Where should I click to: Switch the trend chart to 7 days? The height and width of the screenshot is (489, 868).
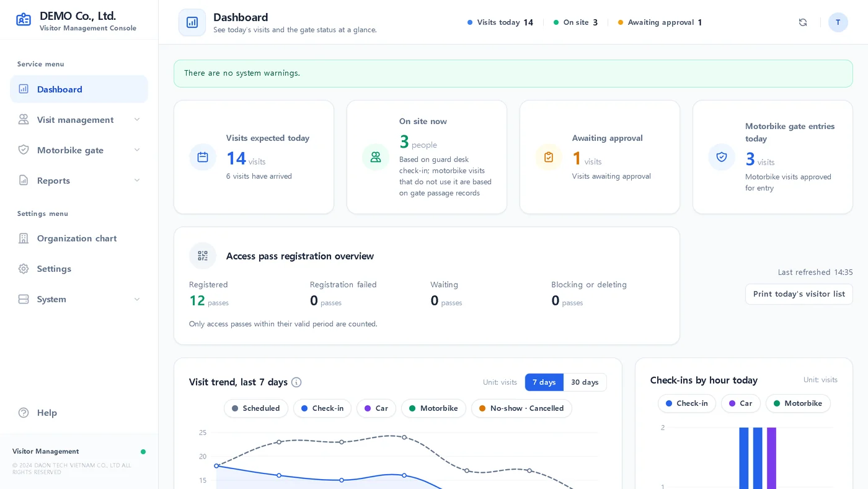click(x=544, y=382)
